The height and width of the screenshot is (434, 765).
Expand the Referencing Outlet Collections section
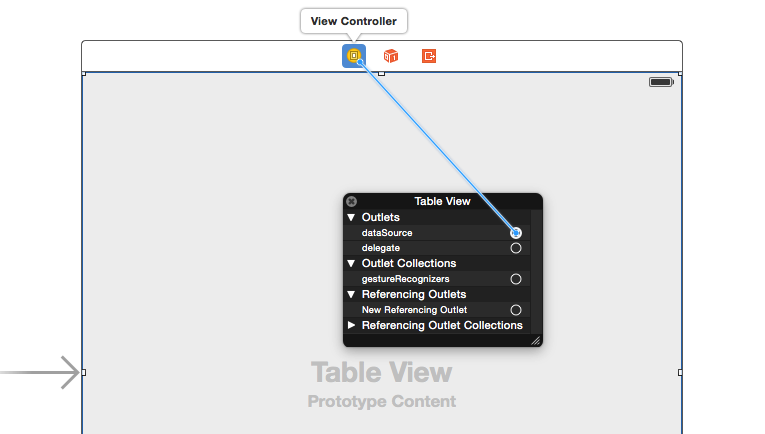(351, 325)
